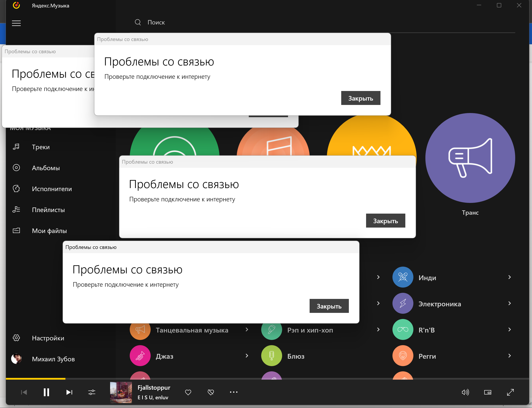The image size is (532, 408).
Task: Expand the Танцевальная музыка chevron
Action: (247, 329)
